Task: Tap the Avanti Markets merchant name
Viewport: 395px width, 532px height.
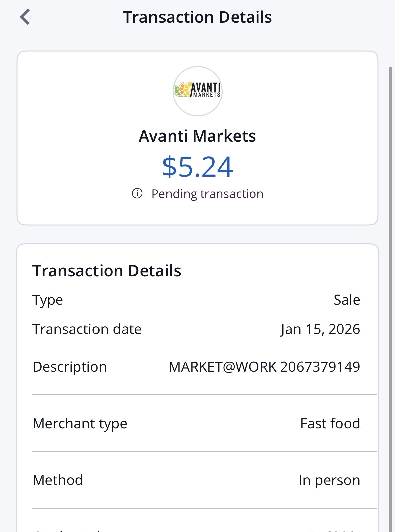Action: coord(197,136)
